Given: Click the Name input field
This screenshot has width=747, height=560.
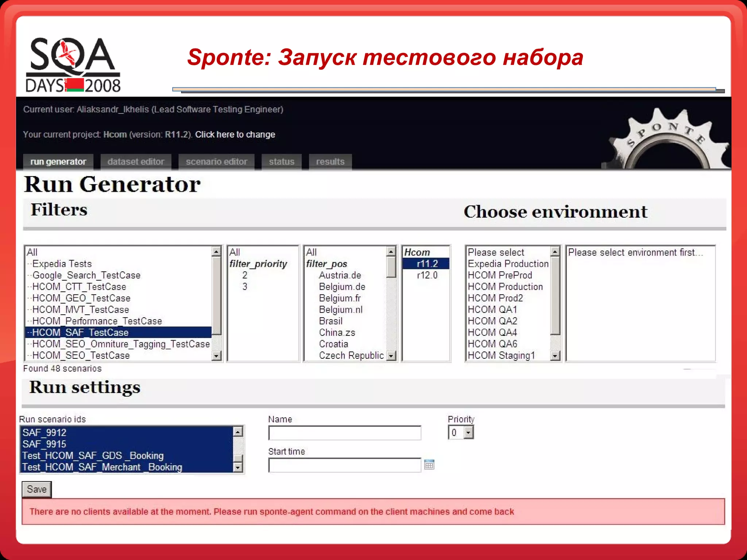Looking at the screenshot, I should (344, 433).
